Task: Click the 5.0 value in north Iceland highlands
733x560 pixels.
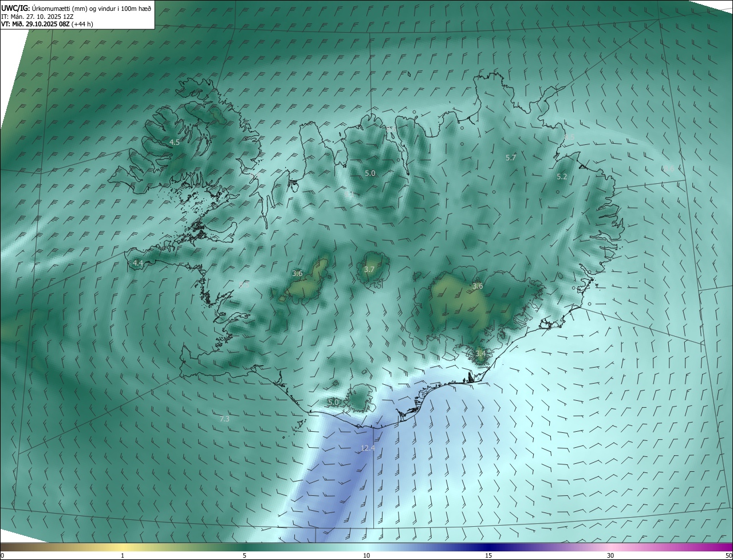Action: click(370, 173)
